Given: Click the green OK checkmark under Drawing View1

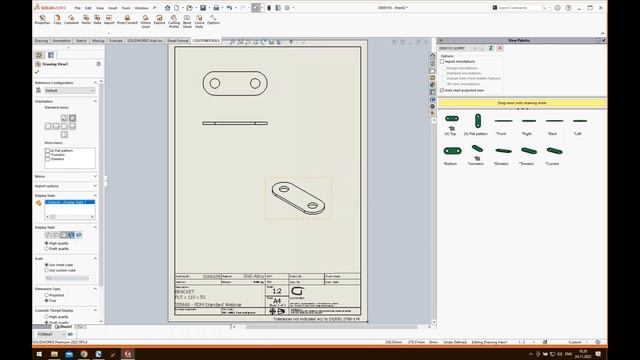Looking at the screenshot, I should (37, 72).
